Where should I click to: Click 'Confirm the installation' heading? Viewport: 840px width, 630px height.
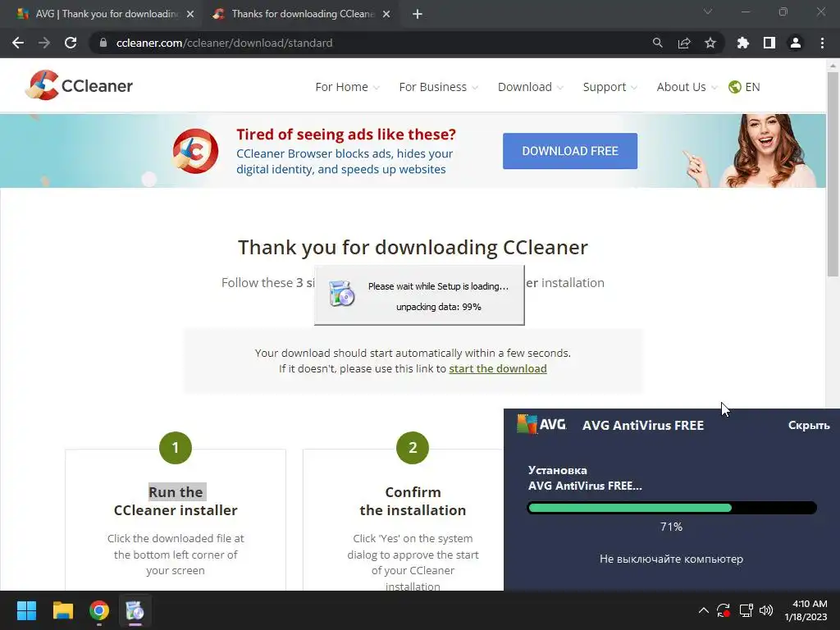(x=413, y=501)
